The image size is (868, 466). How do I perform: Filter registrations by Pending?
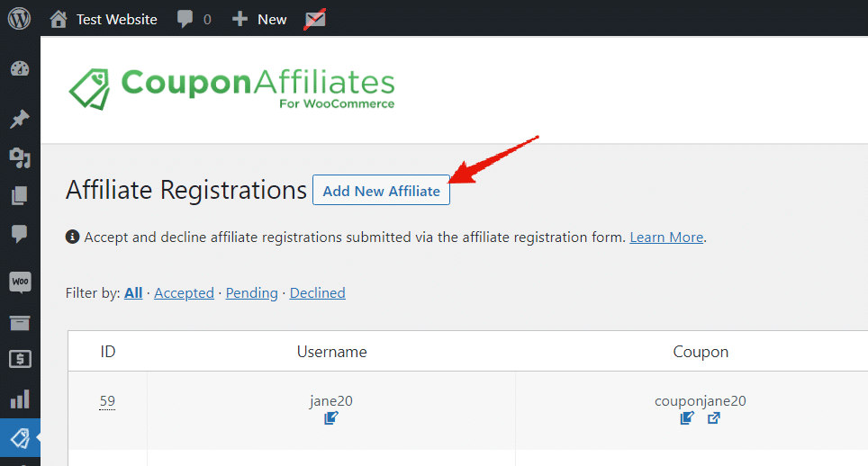[252, 293]
